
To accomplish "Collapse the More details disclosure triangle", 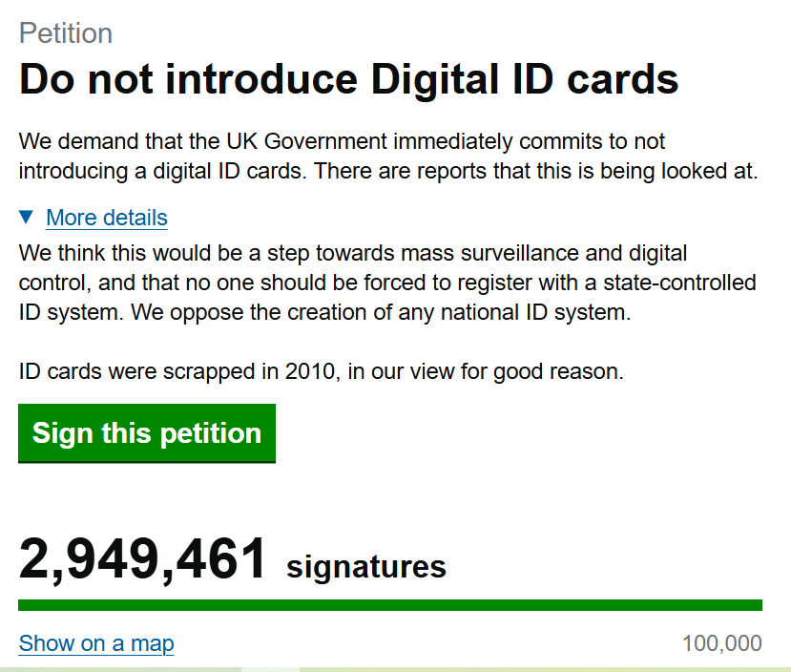I will (27, 218).
